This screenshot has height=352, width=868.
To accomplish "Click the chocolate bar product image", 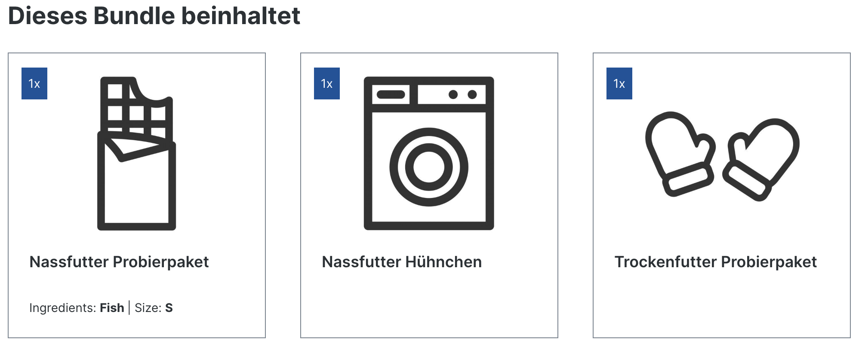I will tap(137, 153).
